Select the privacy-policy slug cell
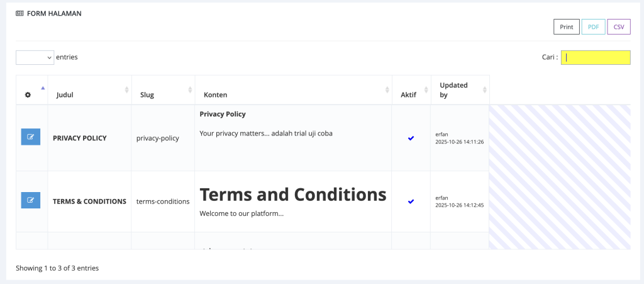Image resolution: width=644 pixels, height=284 pixels. pos(158,138)
